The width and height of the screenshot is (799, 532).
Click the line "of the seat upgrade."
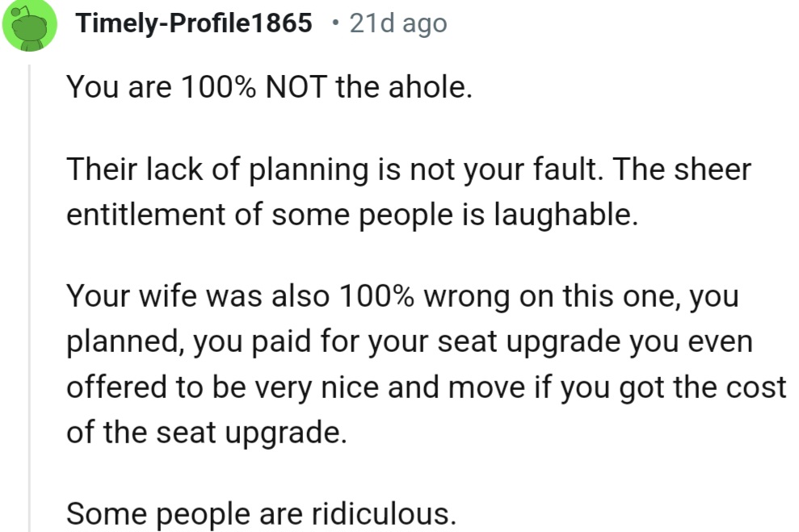206,432
